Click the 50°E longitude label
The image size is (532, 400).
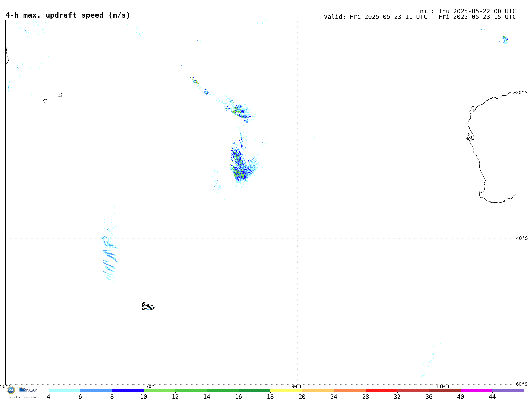pos(6,386)
